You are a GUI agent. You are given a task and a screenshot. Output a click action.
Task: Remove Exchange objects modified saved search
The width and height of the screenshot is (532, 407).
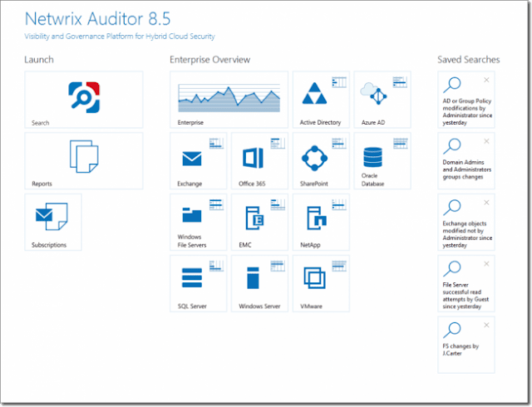click(486, 203)
